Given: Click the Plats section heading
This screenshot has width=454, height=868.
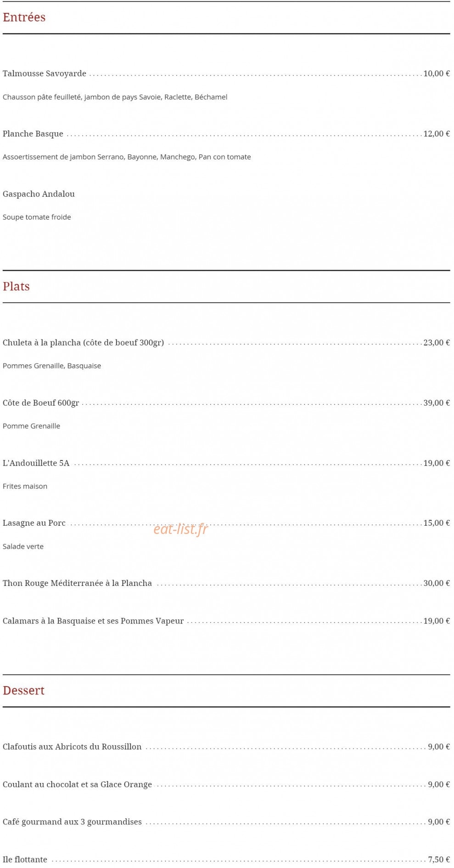Looking at the screenshot, I should (x=16, y=286).
